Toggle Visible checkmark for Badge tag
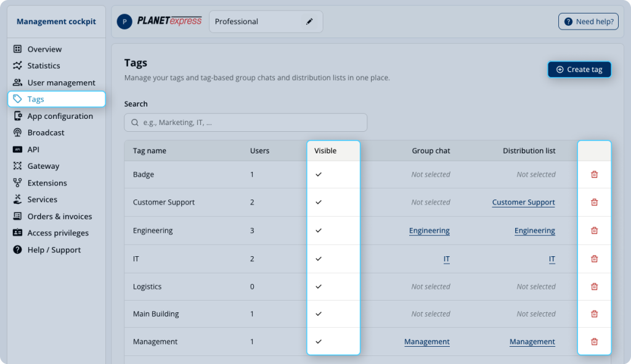 (319, 174)
